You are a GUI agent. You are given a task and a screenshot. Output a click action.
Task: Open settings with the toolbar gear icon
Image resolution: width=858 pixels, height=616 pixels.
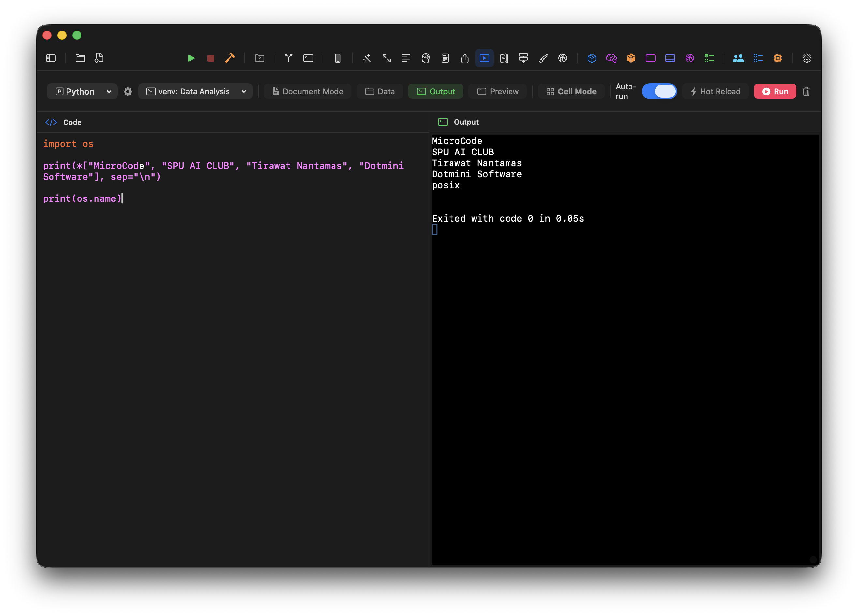807,58
